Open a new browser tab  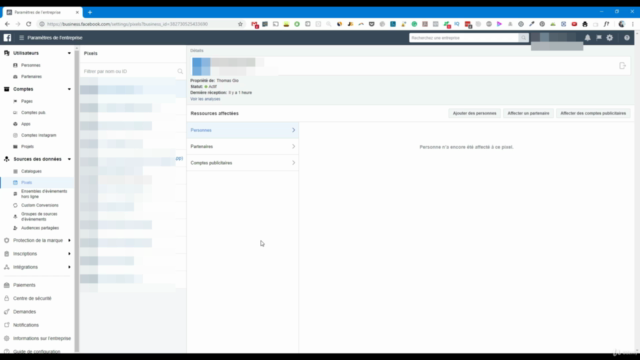click(x=90, y=12)
